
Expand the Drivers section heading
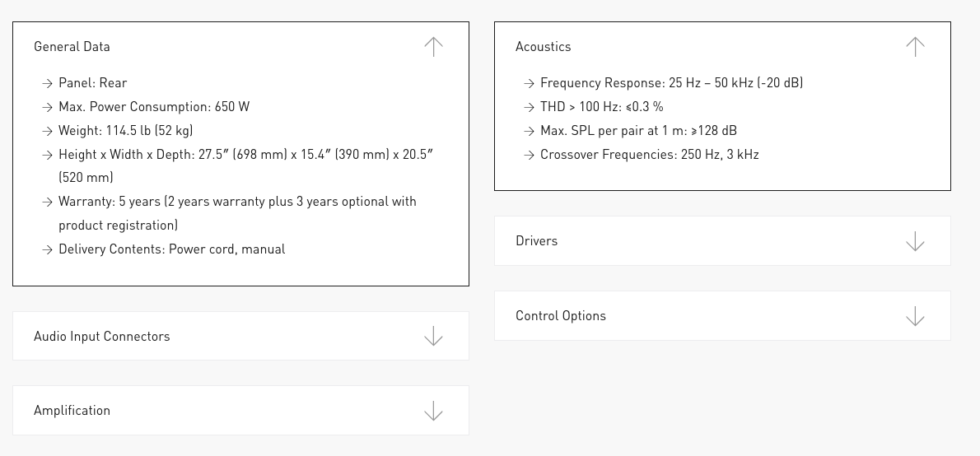click(x=536, y=241)
